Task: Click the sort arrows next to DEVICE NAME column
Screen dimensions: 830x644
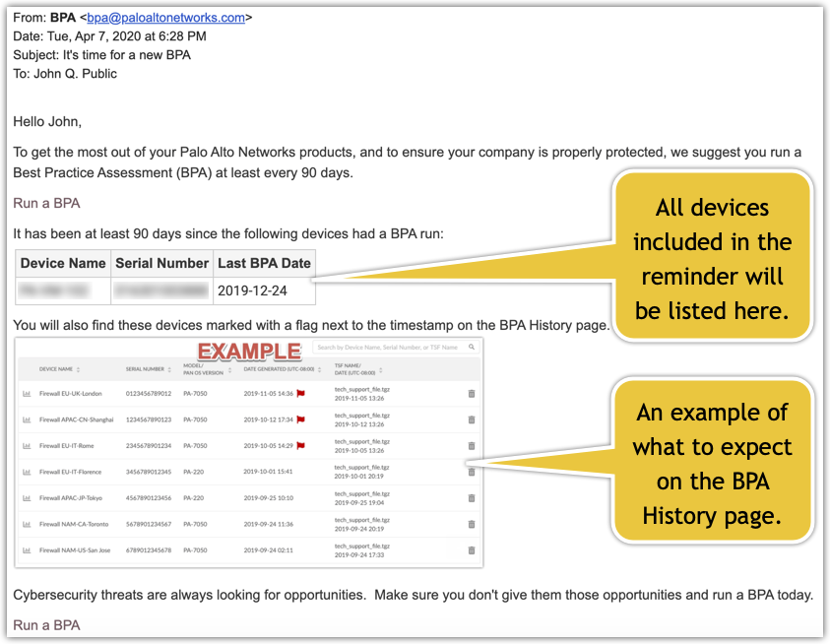Action: tap(79, 369)
